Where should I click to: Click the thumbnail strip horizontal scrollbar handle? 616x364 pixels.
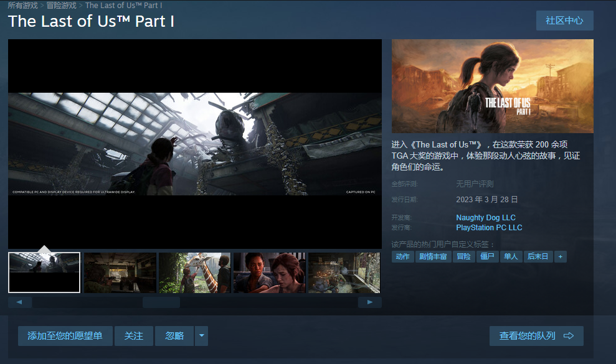point(161,302)
